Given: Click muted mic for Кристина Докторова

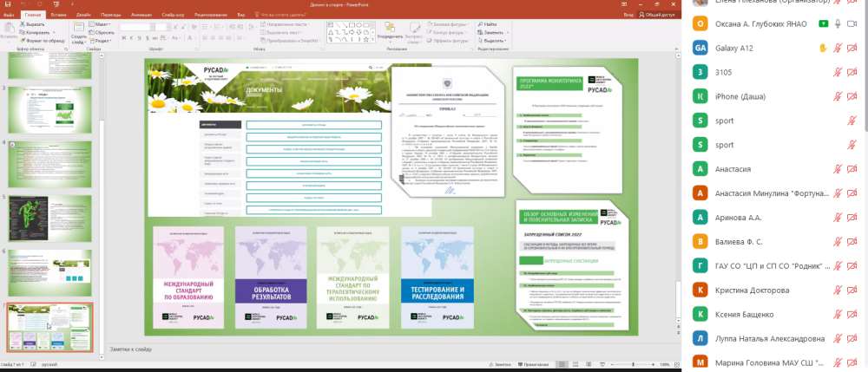Looking at the screenshot, I should click(838, 290).
